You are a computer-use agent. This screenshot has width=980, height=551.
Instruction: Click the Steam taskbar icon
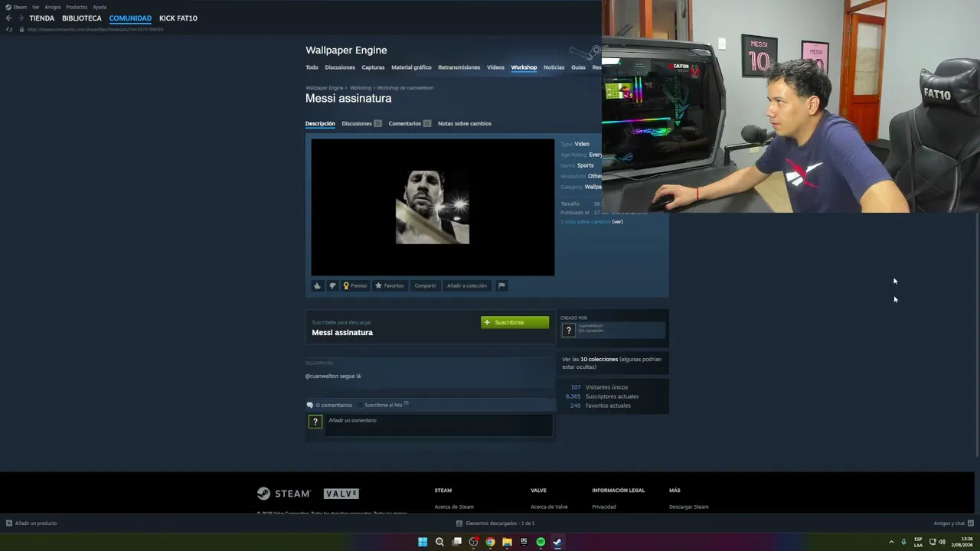(x=557, y=542)
